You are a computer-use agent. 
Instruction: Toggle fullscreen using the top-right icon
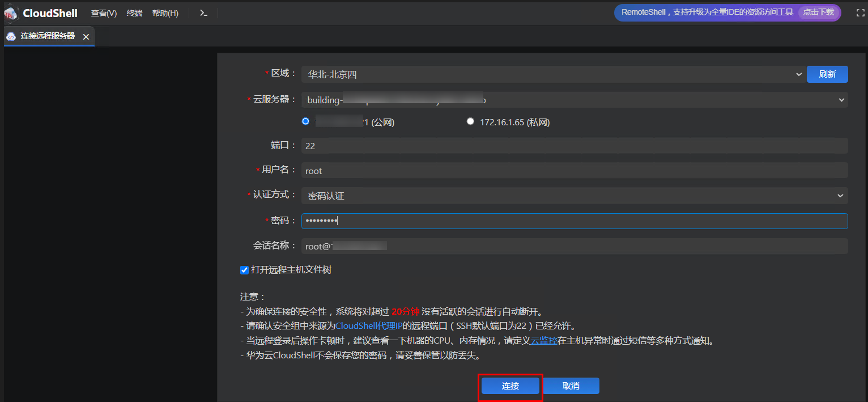point(861,13)
